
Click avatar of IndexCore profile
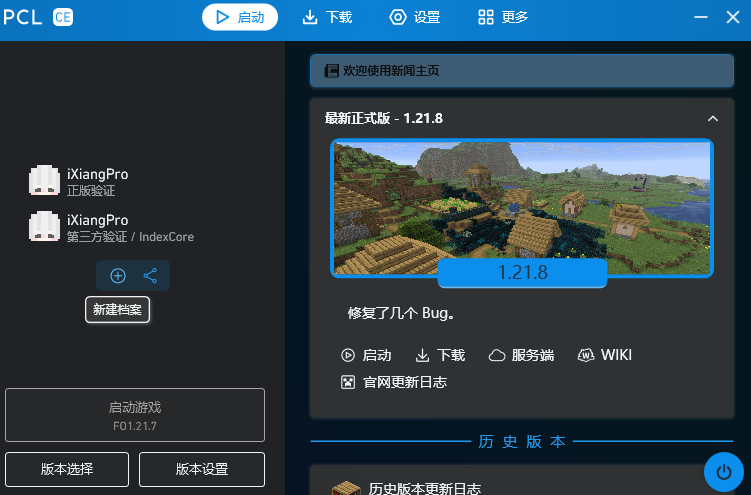pos(45,226)
